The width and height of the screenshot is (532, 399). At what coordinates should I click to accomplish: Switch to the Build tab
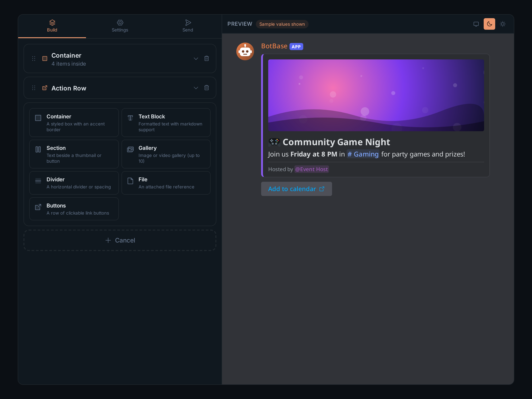click(x=52, y=26)
